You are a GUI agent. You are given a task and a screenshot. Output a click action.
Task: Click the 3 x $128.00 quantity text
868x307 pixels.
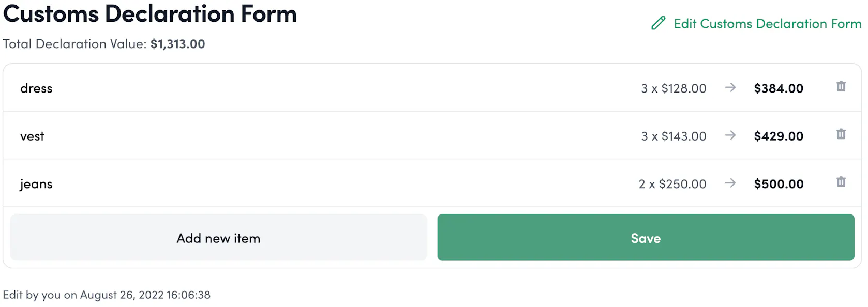click(x=674, y=88)
